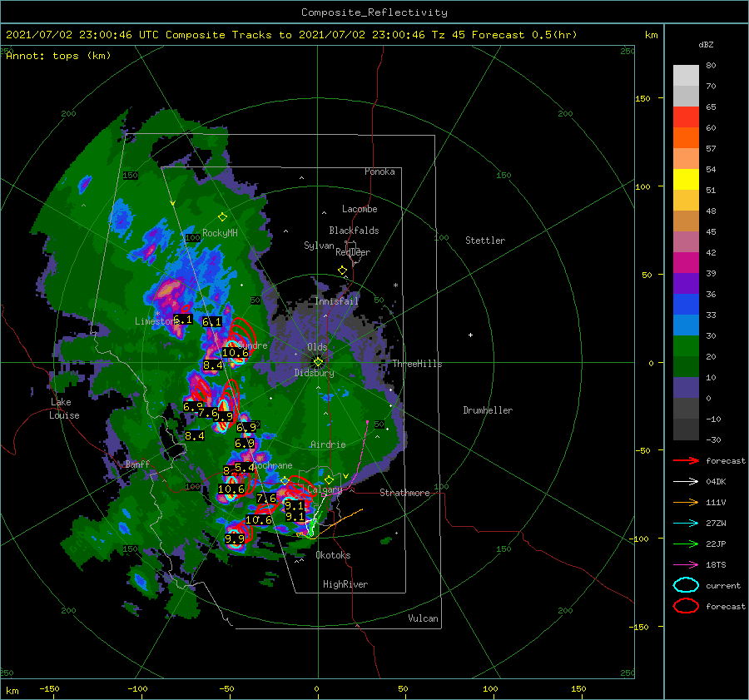Click the Blackfalds city label
Viewport: 749px width, 700px height.
[354, 231]
